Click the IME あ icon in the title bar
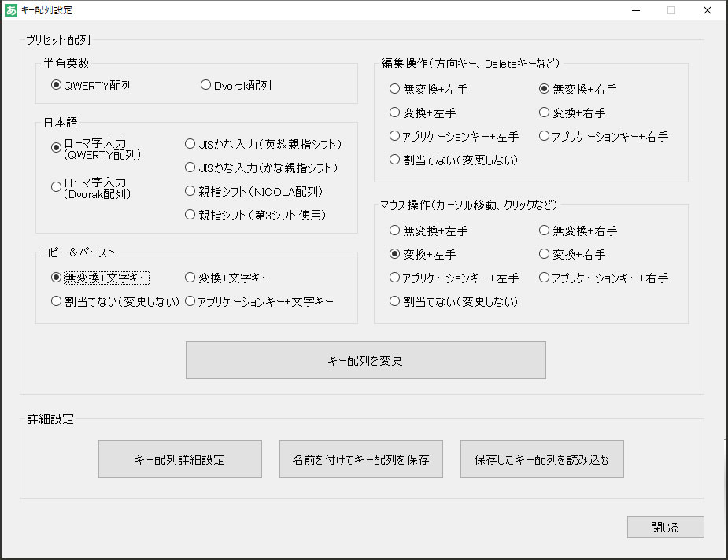The image size is (728, 560). pyautogui.click(x=10, y=9)
